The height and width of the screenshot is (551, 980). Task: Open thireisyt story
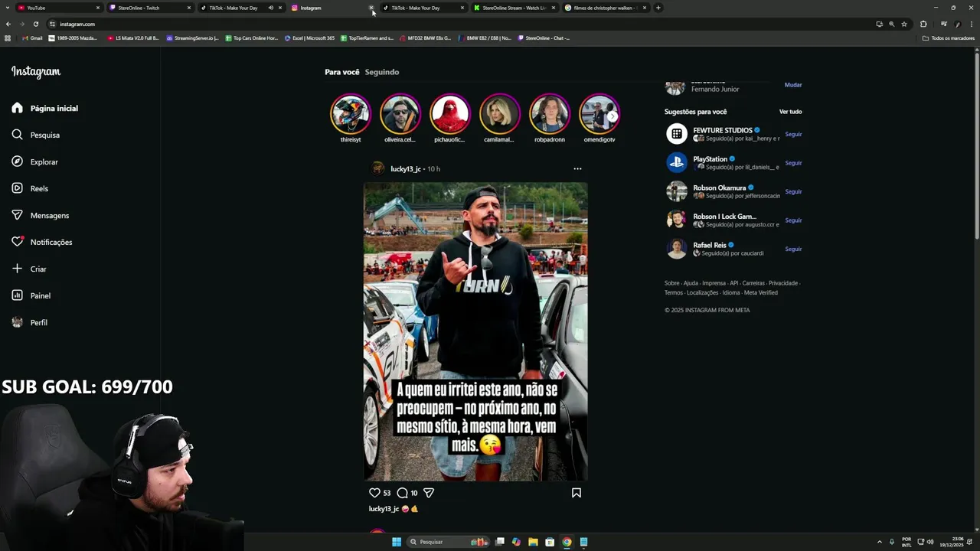(x=351, y=113)
